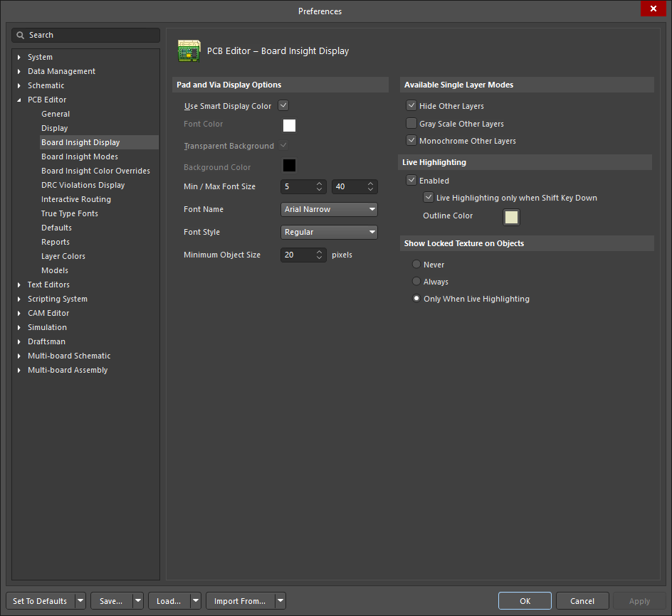Viewport: 672px width, 616px height.
Task: Toggle Live Highlighting Enabled checkbox
Action: click(x=411, y=180)
